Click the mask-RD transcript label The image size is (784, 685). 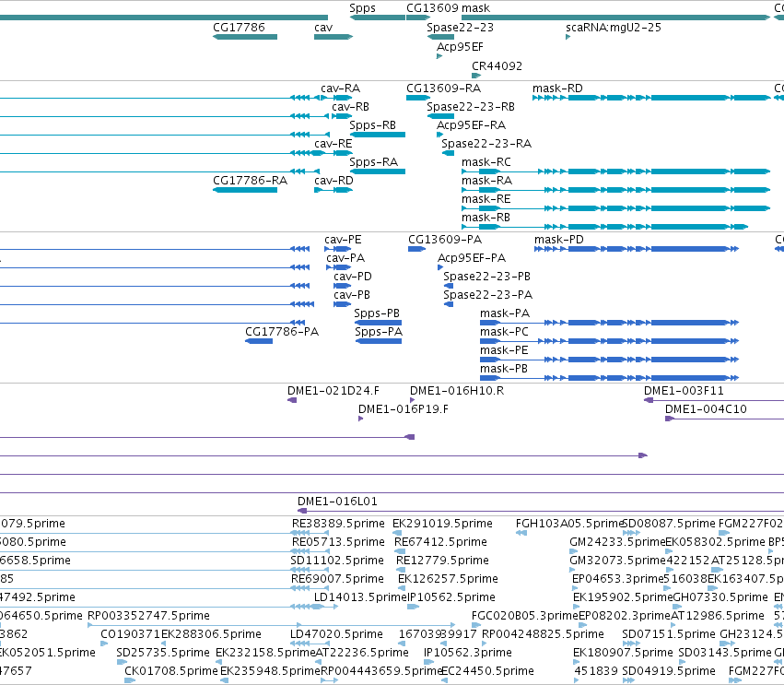point(557,89)
